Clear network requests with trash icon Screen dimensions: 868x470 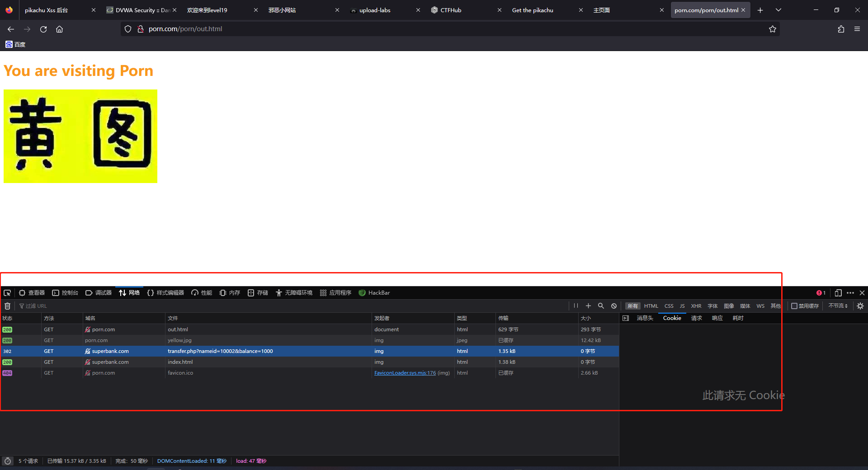tap(7, 306)
